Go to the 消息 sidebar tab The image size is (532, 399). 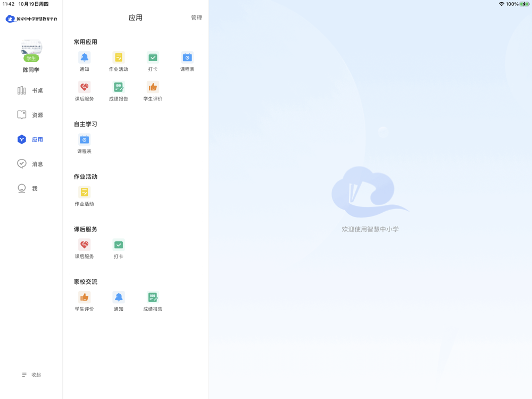[x=30, y=164]
